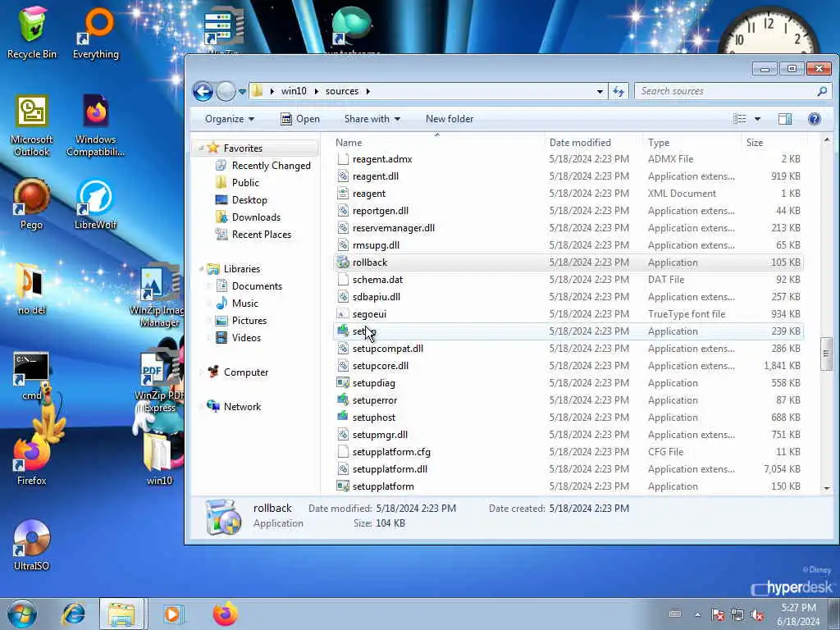Screen dimensions: 840x630
Task: Select Computer in the navigation pane
Action: (238, 372)
